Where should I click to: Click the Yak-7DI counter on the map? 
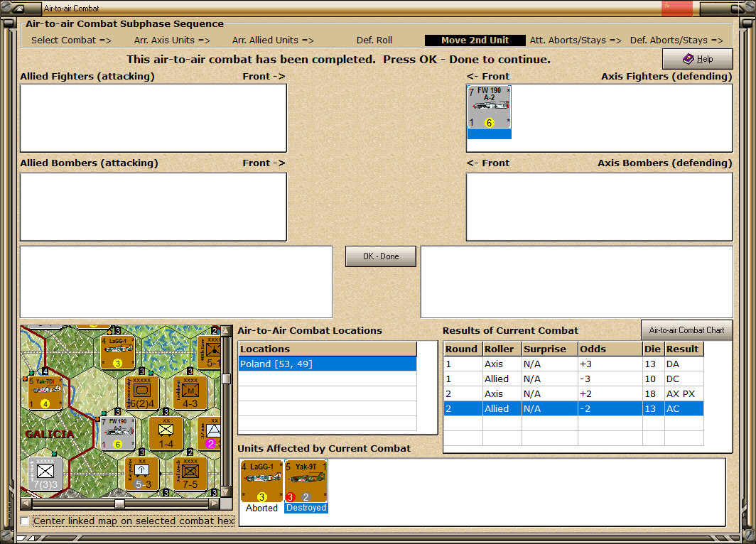click(x=45, y=393)
